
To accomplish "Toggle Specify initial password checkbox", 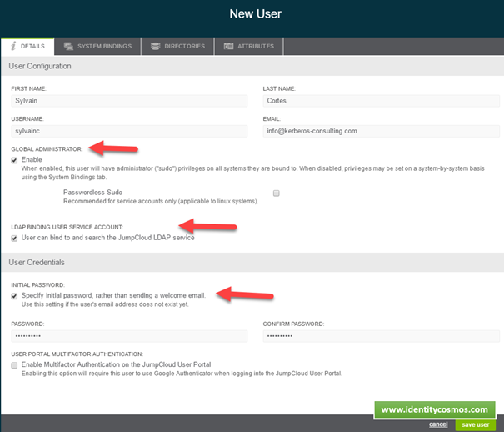I will tap(14, 296).
